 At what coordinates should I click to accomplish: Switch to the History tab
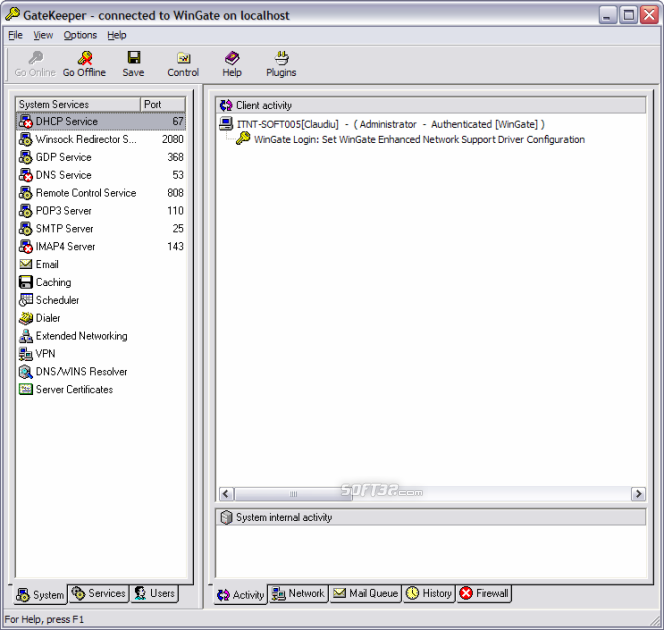pyautogui.click(x=429, y=593)
